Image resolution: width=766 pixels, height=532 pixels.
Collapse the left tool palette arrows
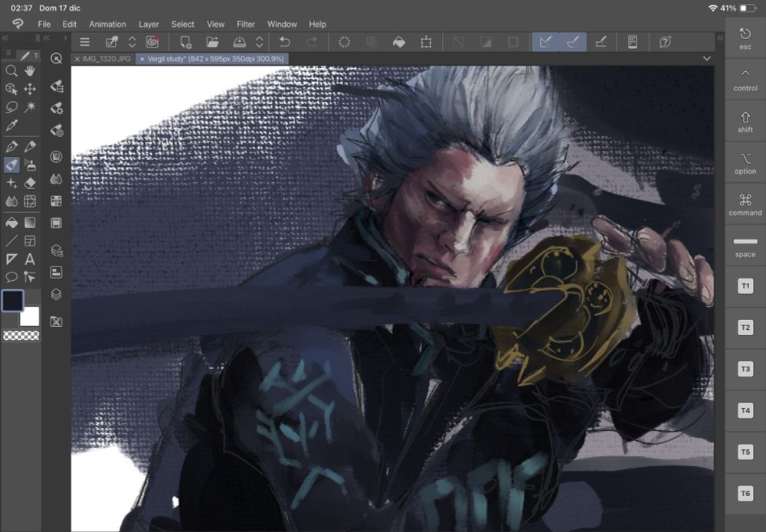pyautogui.click(x=5, y=38)
